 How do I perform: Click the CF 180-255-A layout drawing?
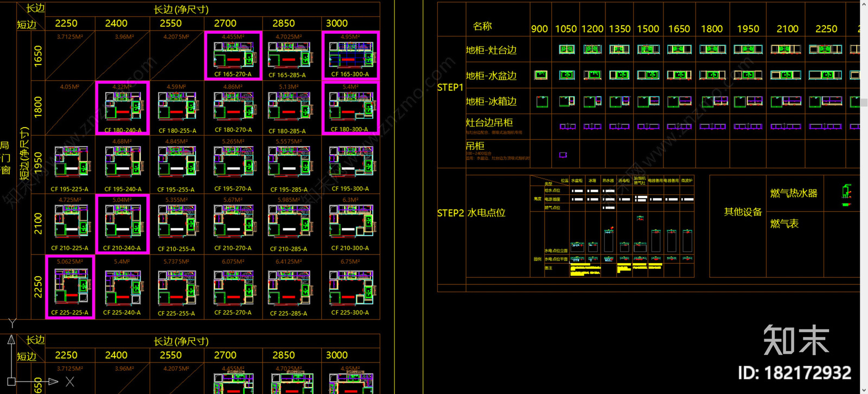click(x=177, y=106)
